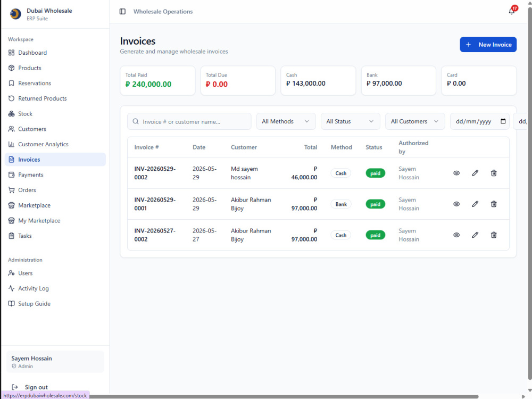Go to Payments page

pyautogui.click(x=55, y=174)
